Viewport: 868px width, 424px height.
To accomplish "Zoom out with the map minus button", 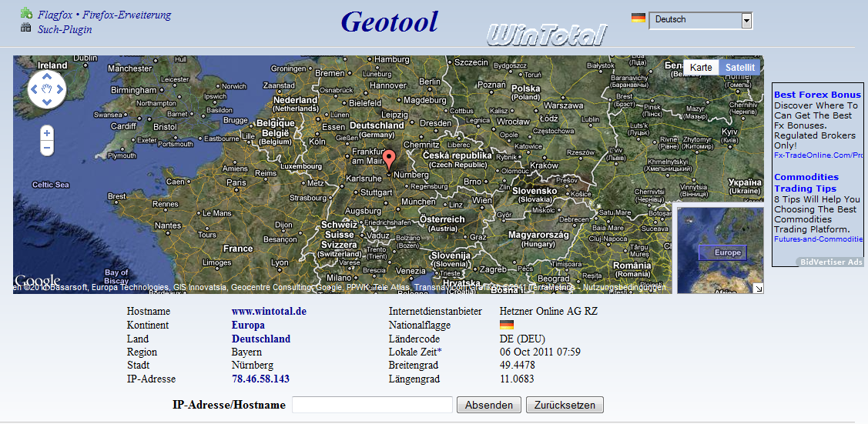I will 47,148.
